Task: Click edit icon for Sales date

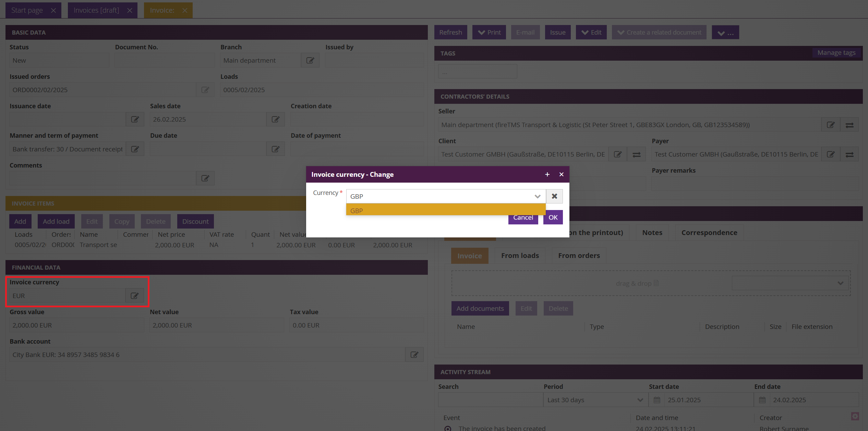Action: (x=276, y=119)
